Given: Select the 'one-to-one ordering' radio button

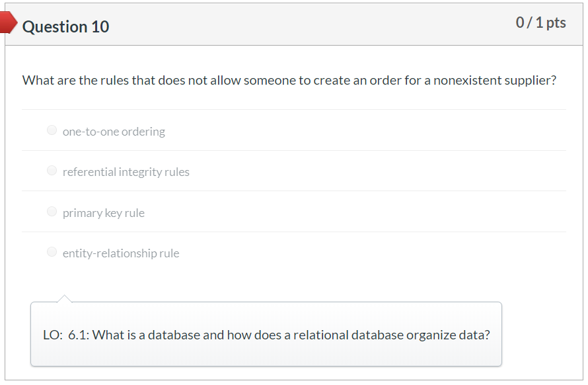Looking at the screenshot, I should [x=52, y=130].
